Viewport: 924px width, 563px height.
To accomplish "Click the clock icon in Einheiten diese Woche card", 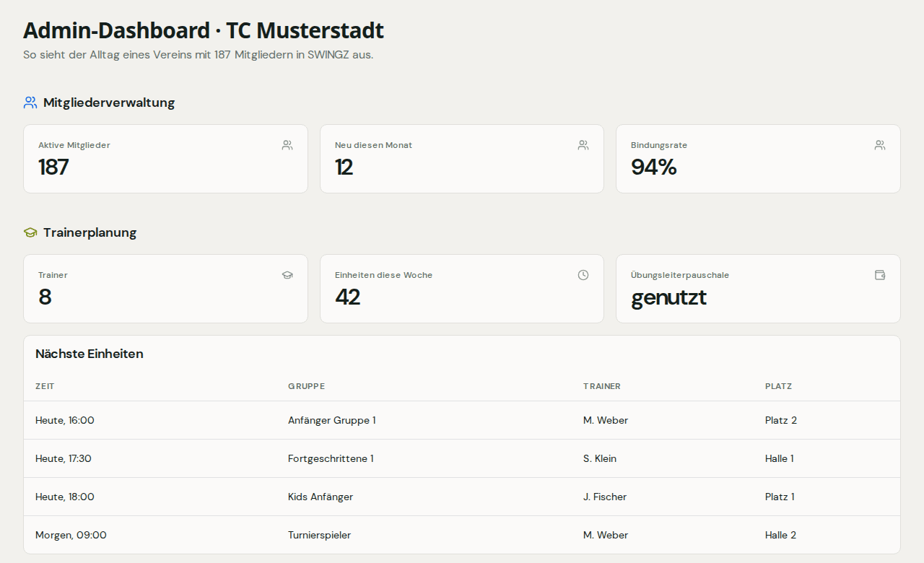I will click(x=583, y=275).
